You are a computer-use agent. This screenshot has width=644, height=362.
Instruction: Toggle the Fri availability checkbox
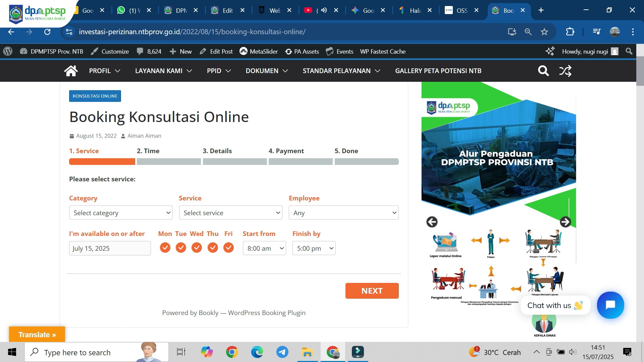click(228, 248)
